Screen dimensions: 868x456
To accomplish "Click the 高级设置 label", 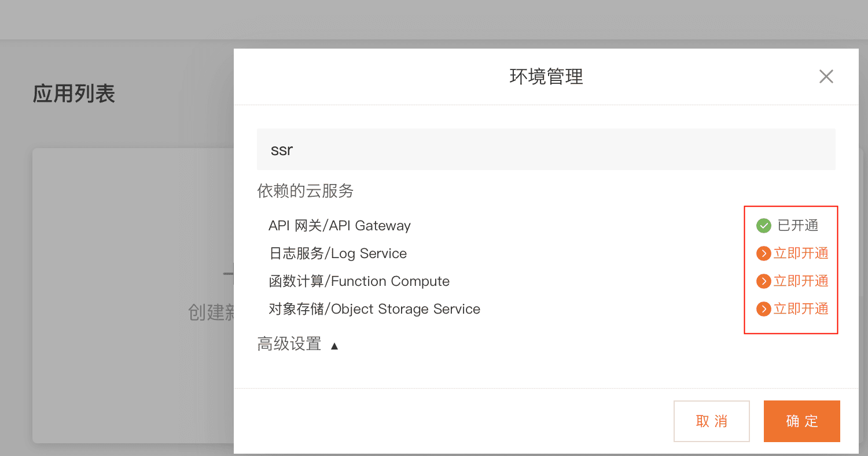I will click(x=289, y=344).
